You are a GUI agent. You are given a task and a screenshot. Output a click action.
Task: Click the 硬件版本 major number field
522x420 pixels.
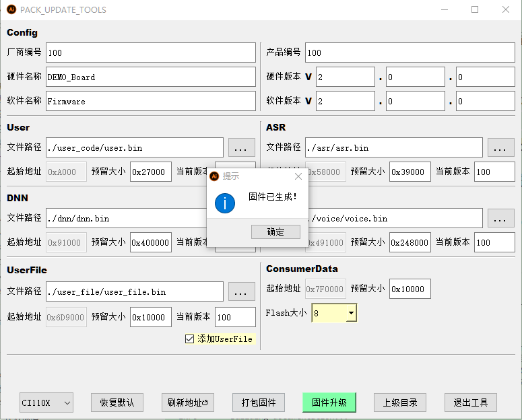pos(346,77)
